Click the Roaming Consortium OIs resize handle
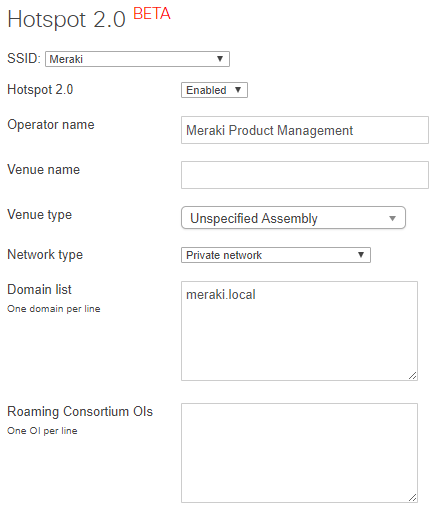433x510 pixels. click(413, 498)
